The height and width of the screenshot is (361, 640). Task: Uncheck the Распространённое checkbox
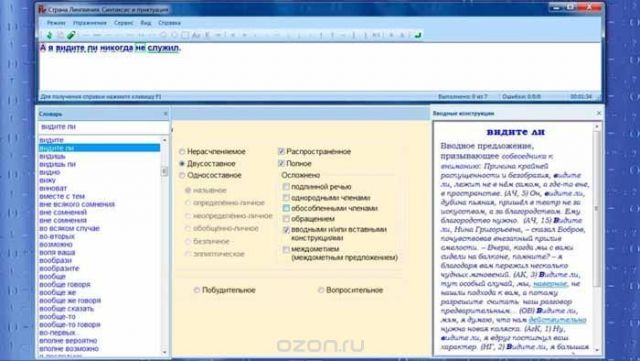click(281, 152)
